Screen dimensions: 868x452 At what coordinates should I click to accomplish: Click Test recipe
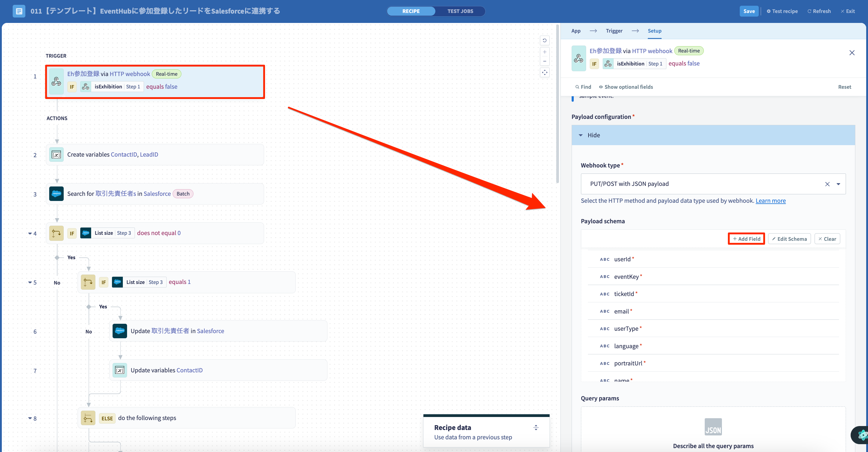pyautogui.click(x=782, y=11)
